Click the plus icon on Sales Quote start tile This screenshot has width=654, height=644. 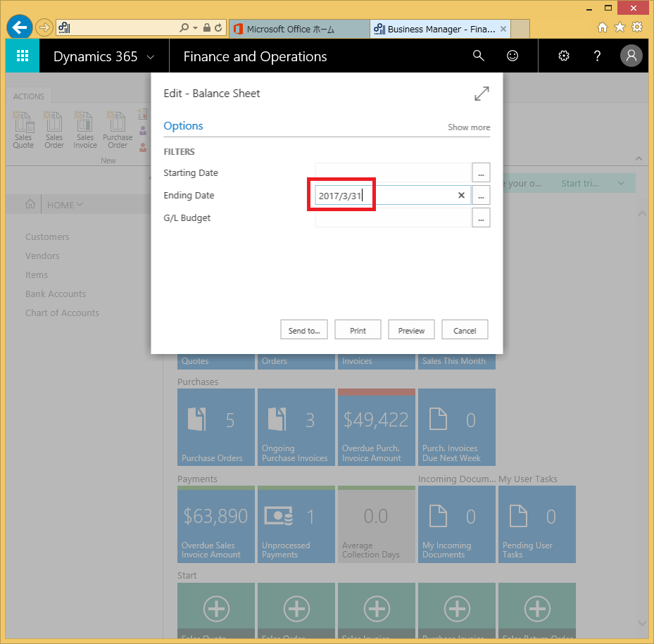pyautogui.click(x=216, y=609)
